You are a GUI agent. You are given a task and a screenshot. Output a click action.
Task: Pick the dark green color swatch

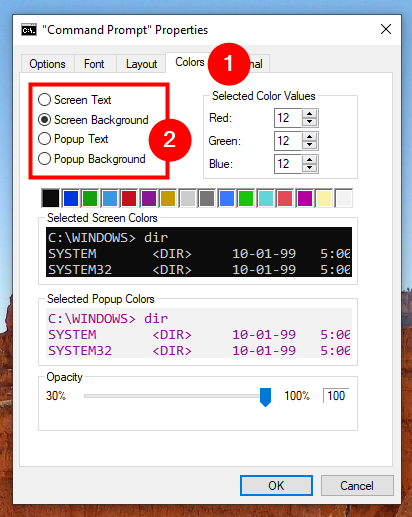tap(90, 198)
